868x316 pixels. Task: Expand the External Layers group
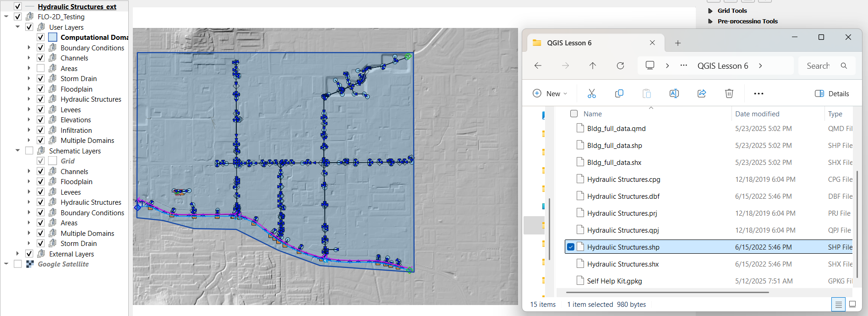tap(18, 254)
